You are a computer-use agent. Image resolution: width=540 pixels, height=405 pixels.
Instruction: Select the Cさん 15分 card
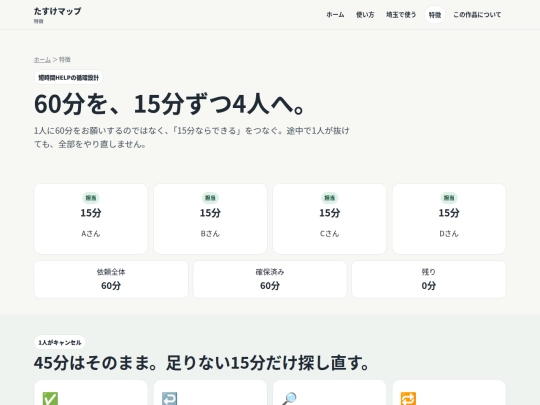[x=330, y=219]
